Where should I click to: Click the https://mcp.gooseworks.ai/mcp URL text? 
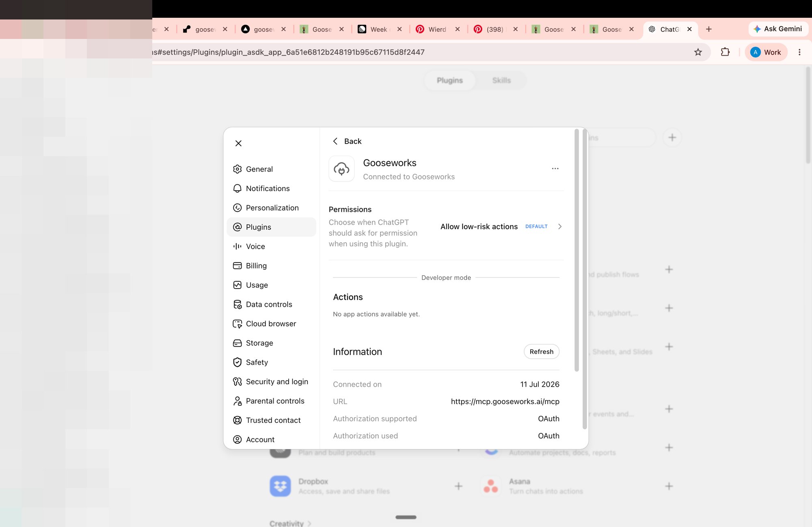point(505,402)
